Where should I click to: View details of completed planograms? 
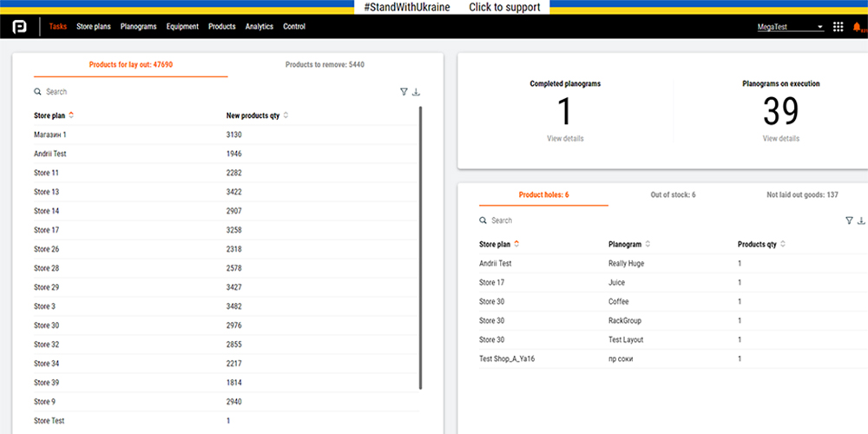tap(565, 139)
